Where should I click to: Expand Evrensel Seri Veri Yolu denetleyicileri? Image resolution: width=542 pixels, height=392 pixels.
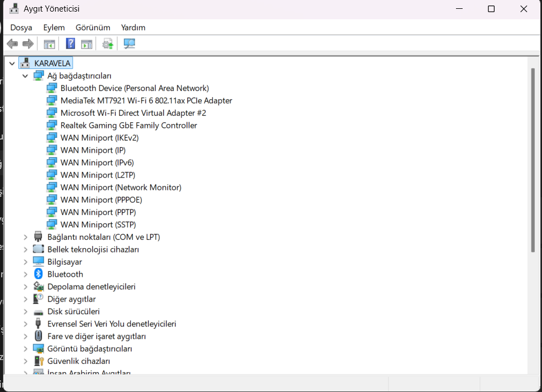(x=25, y=324)
